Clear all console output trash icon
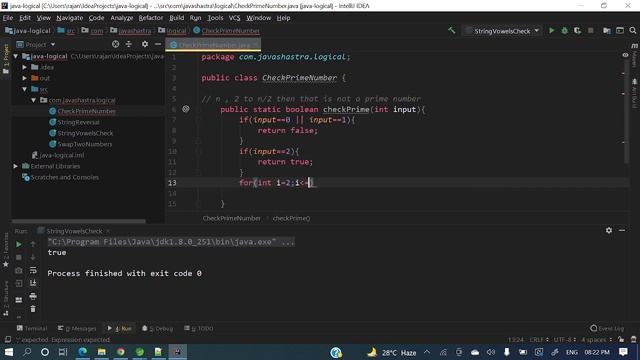 (33, 309)
